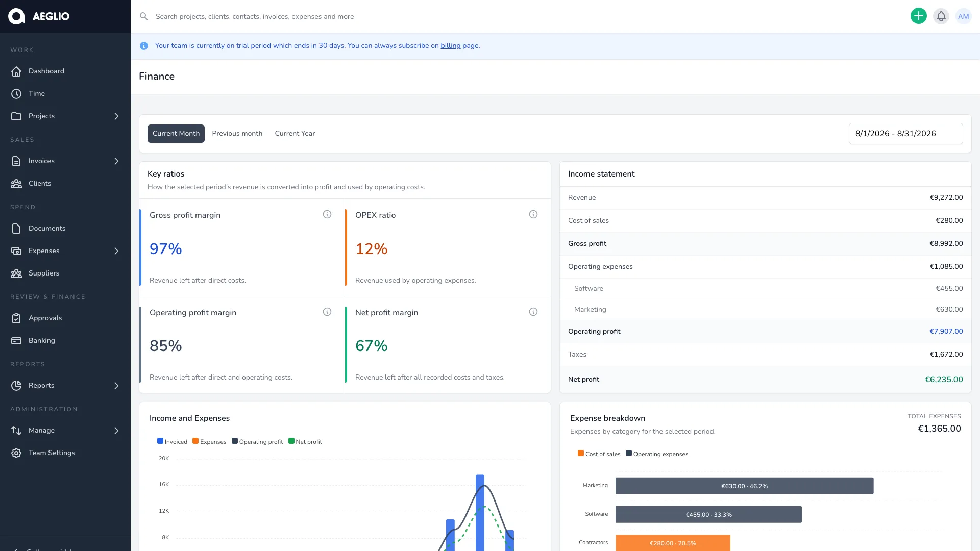Click the Dashboard home icon
This screenshot has height=551, width=980.
pyautogui.click(x=16, y=71)
